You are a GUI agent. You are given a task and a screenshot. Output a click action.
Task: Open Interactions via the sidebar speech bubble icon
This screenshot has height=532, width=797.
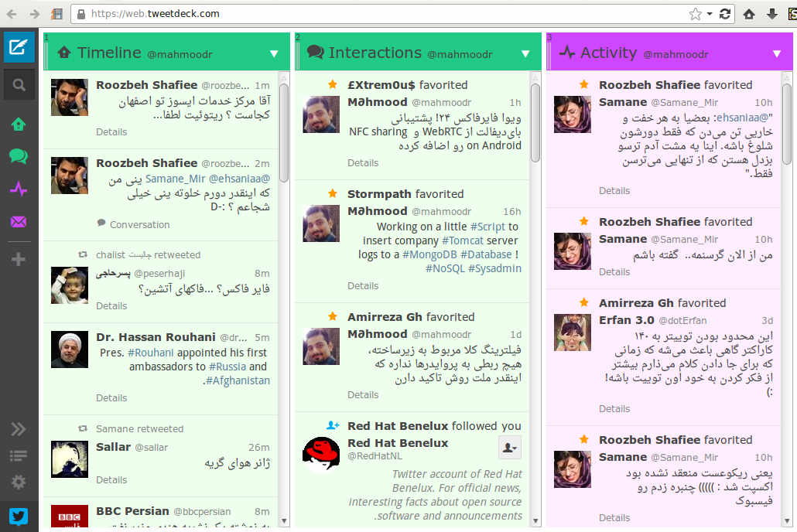17,155
